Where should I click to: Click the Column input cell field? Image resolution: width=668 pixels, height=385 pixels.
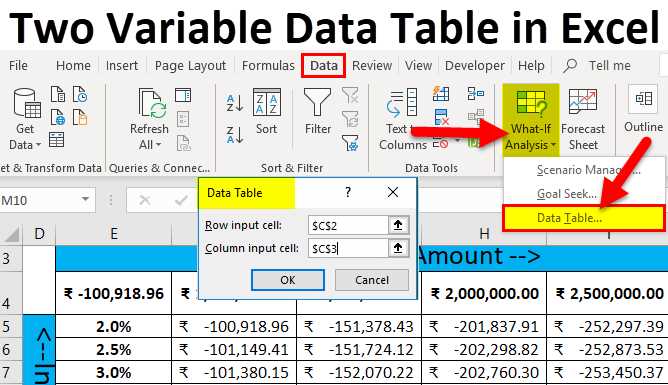click(x=348, y=248)
